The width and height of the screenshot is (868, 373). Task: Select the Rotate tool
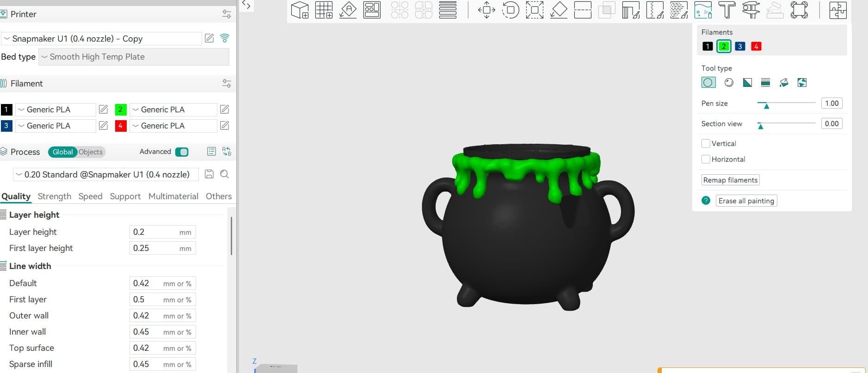pos(511,10)
